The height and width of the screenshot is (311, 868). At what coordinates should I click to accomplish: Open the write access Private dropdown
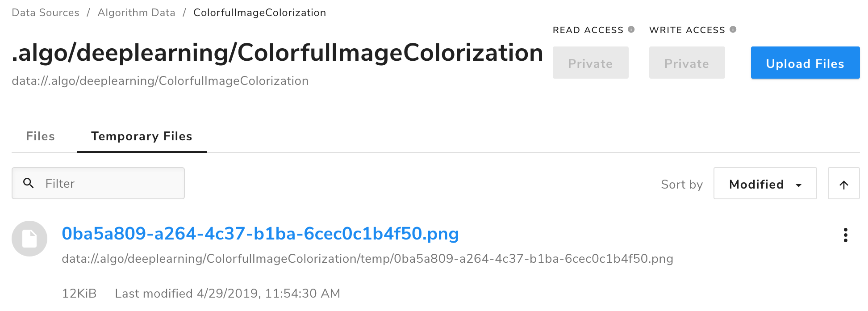[x=687, y=63]
